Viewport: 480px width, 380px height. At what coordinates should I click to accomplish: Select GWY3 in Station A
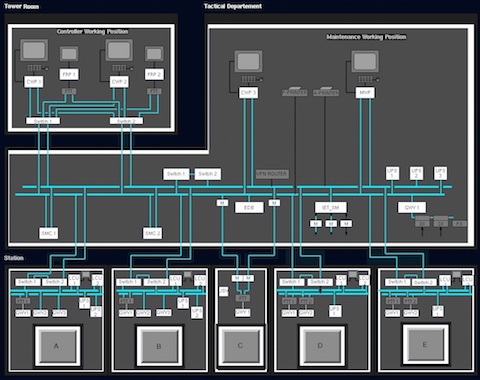[59, 313]
